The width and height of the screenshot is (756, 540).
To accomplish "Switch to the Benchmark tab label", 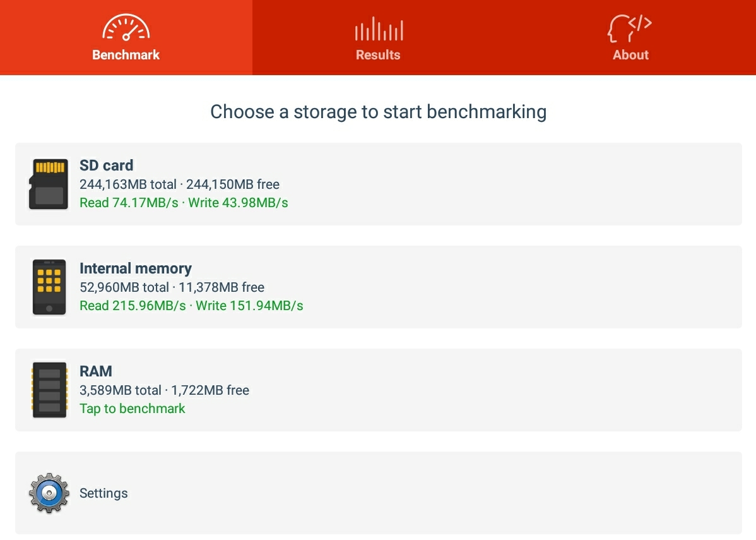I will (x=126, y=55).
